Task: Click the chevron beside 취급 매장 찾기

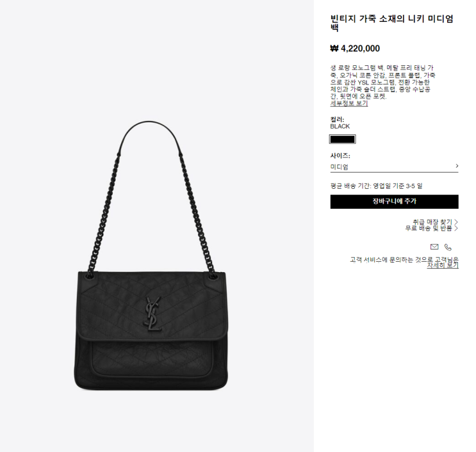Action: [456, 222]
